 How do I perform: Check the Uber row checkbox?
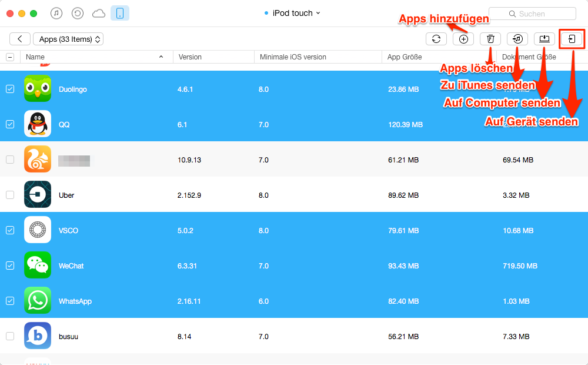pyautogui.click(x=10, y=195)
